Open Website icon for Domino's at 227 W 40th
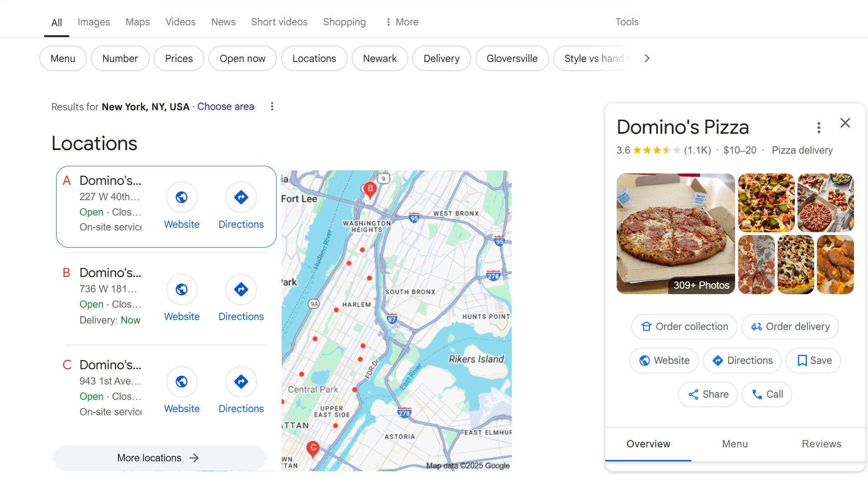 182,197
